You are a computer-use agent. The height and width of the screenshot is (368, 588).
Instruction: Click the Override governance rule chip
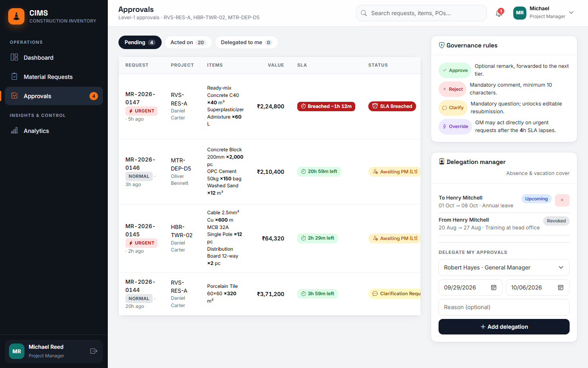tap(455, 127)
